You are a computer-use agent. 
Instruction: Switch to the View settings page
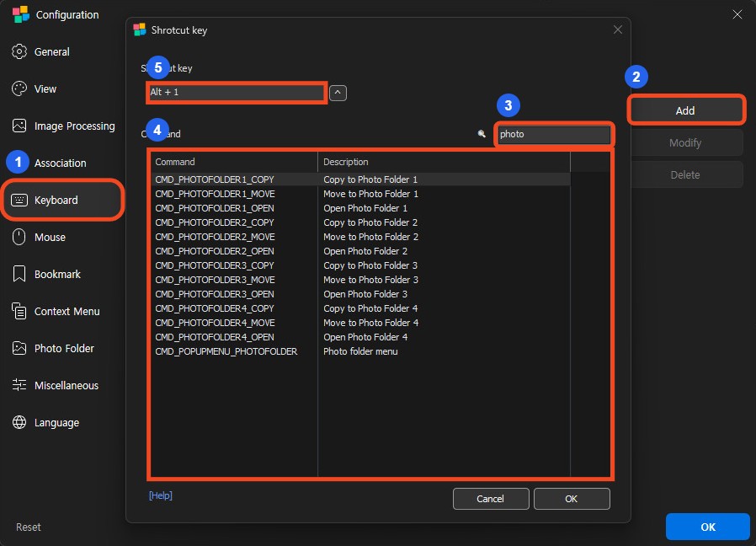tap(45, 88)
